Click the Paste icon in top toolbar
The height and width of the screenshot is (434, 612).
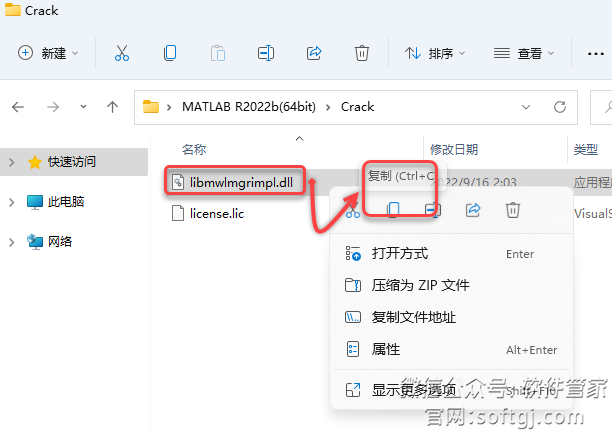pyautogui.click(x=218, y=53)
